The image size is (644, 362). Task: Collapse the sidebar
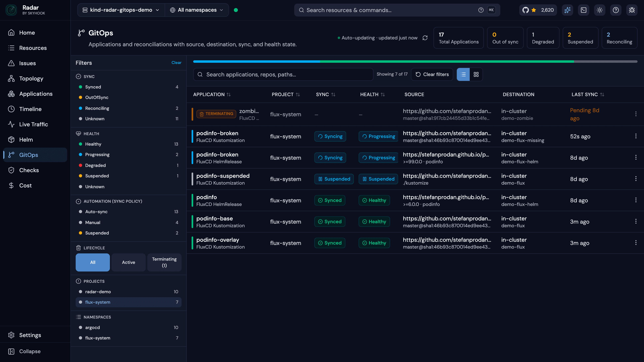pos(35,351)
